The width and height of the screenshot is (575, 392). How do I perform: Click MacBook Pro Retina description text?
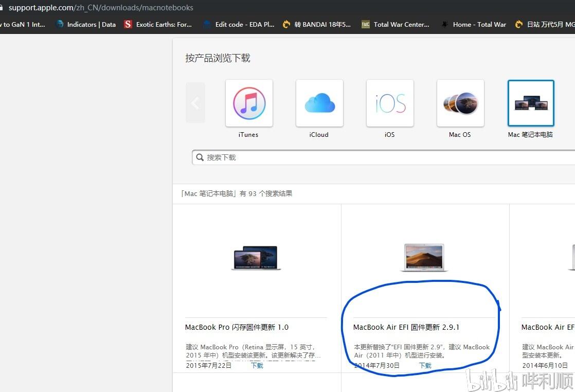tap(253, 351)
